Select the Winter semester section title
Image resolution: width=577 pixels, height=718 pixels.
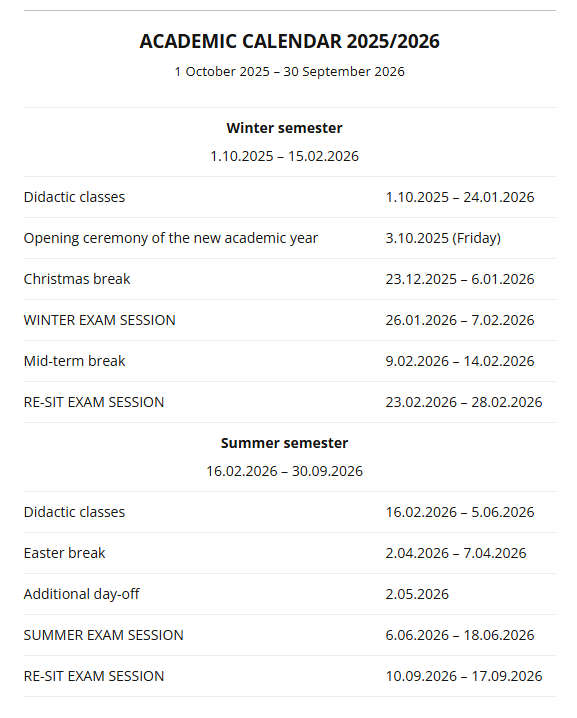(x=284, y=128)
